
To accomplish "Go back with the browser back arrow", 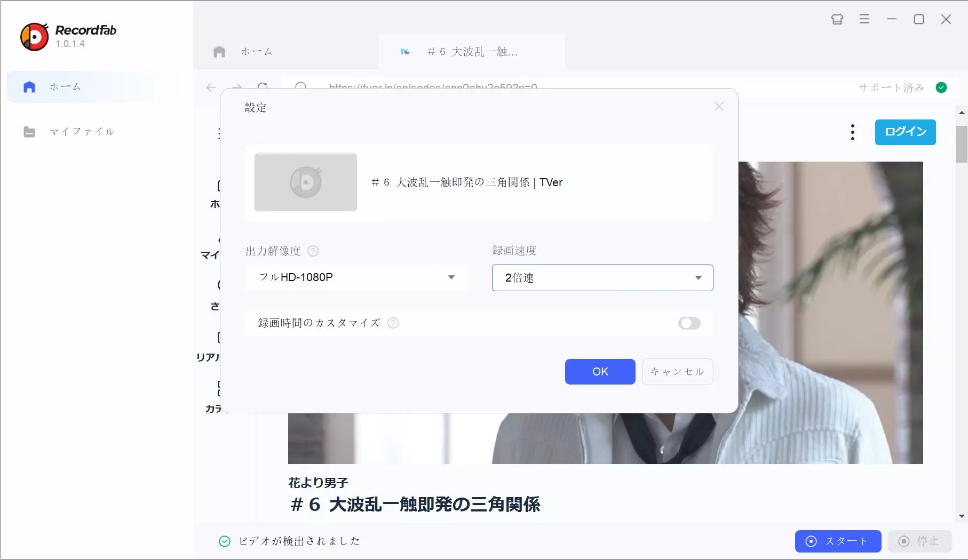I will [x=211, y=87].
